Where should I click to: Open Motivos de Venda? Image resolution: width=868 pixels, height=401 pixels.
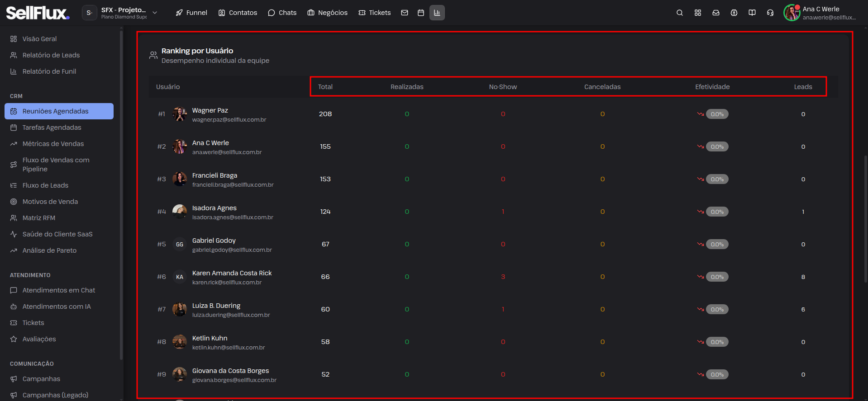click(x=59, y=202)
